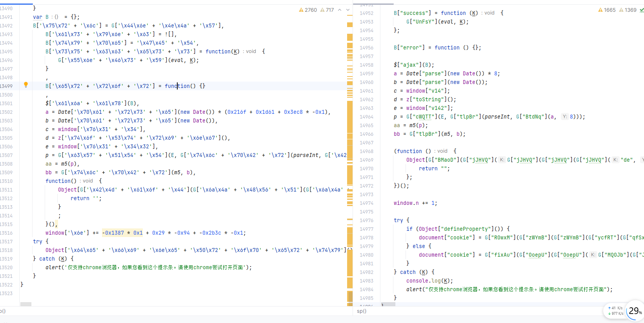Screen dimensions: 644x323
Task: Click the left pane horizontal scrollbar thumb
Action: [26, 304]
